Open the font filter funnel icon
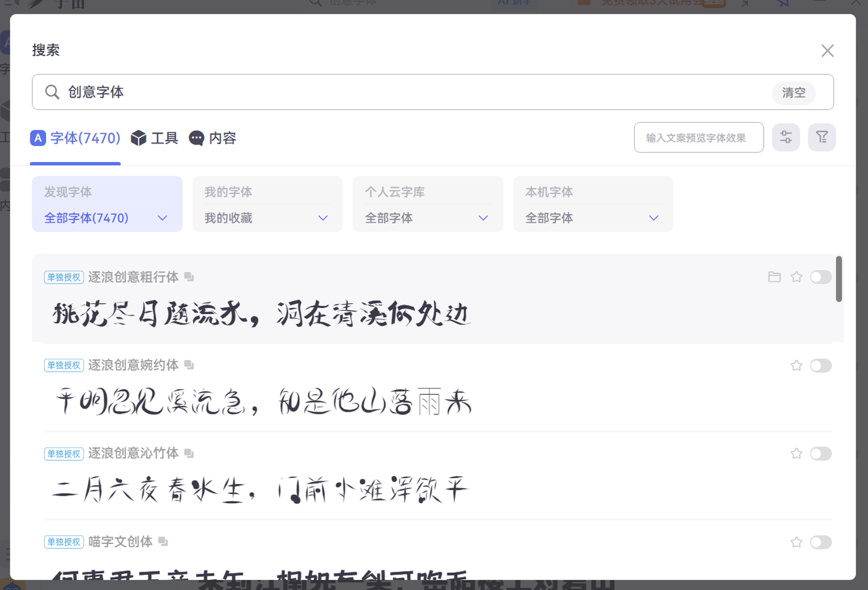868x590 pixels. (x=822, y=138)
